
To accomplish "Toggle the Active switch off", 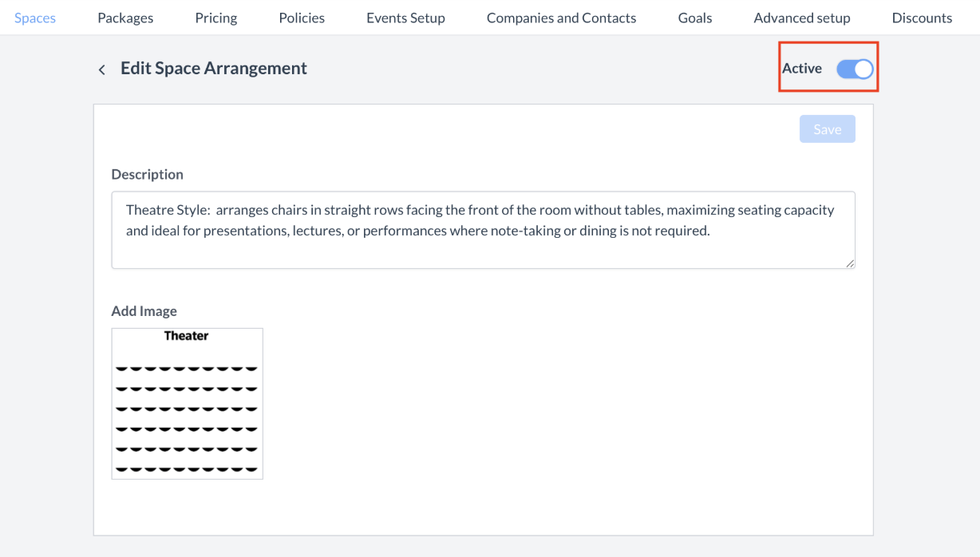I will [855, 69].
